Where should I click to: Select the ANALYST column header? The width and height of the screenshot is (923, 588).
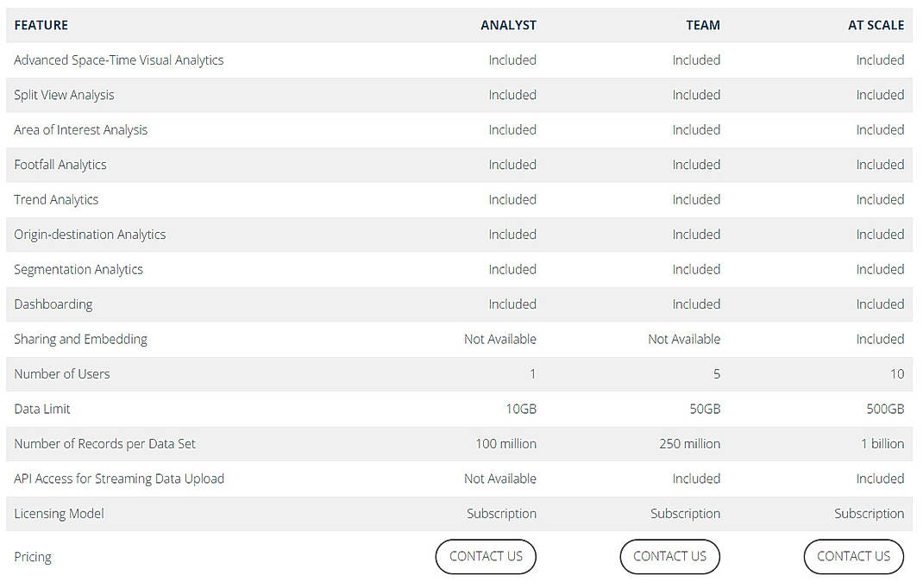(x=509, y=25)
